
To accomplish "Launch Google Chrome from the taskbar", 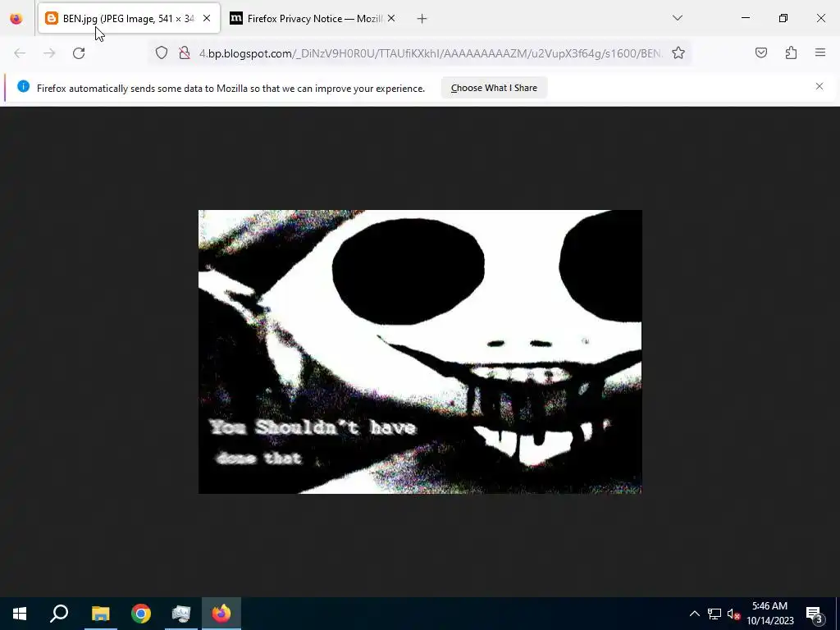I will tap(141, 614).
